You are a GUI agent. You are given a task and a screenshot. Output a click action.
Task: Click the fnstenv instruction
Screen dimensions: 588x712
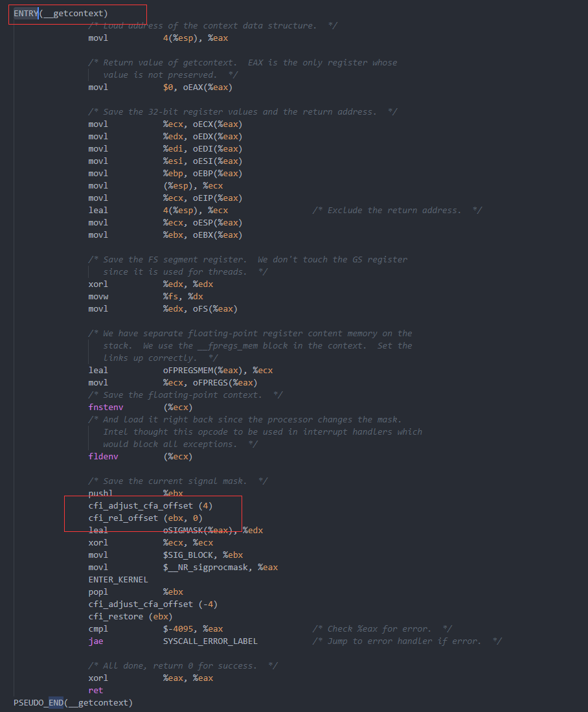[x=106, y=408]
